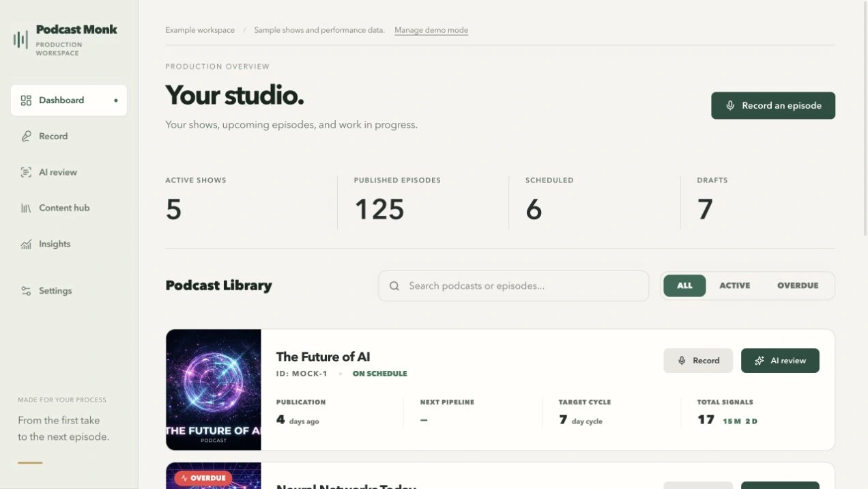Click the 4 days ago publication value

click(x=298, y=420)
